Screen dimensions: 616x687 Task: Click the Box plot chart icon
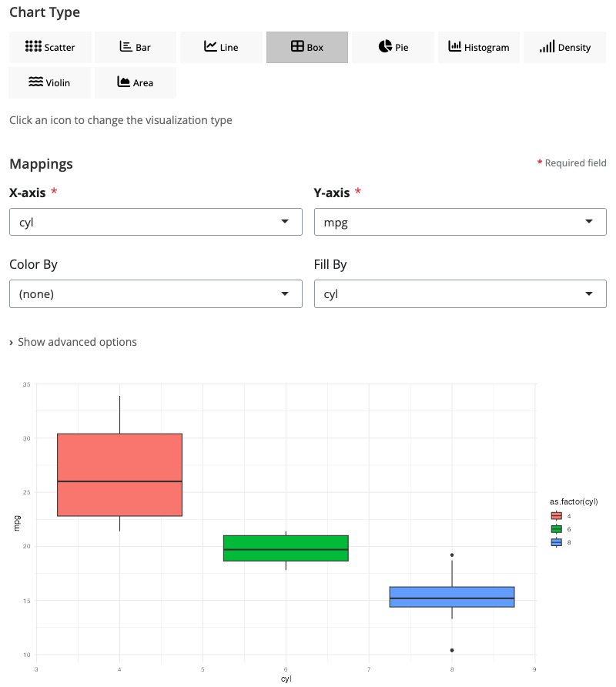307,47
